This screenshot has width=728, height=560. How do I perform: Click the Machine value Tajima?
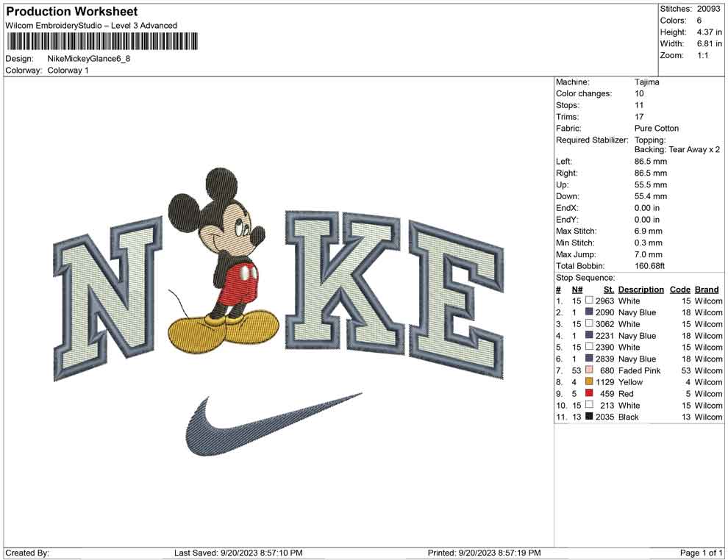point(647,82)
